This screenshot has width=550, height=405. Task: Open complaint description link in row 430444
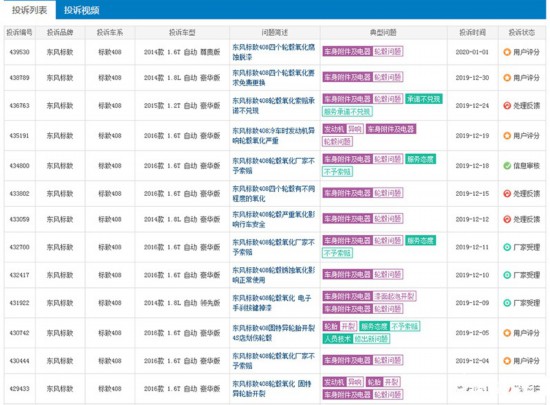click(x=274, y=360)
